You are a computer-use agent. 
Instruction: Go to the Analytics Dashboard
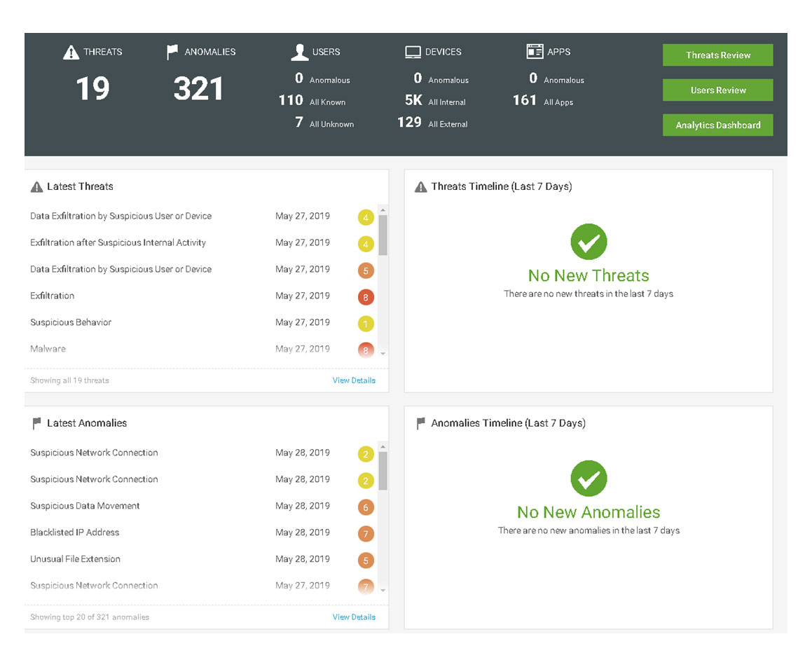[717, 125]
